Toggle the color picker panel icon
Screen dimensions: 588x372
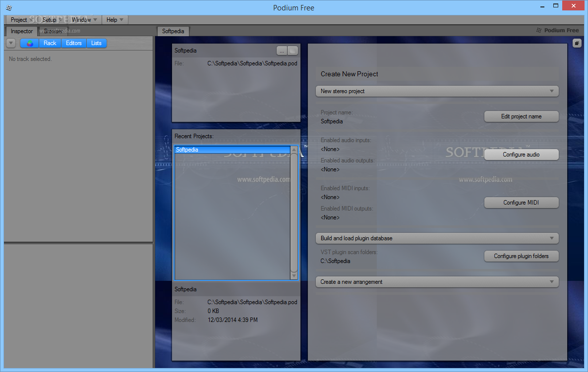click(x=30, y=43)
